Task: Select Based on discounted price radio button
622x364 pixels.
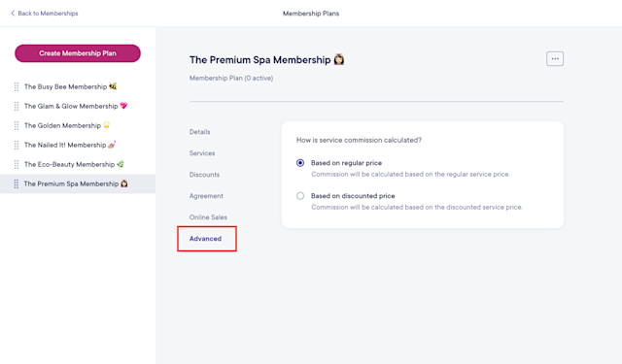Action: [300, 196]
